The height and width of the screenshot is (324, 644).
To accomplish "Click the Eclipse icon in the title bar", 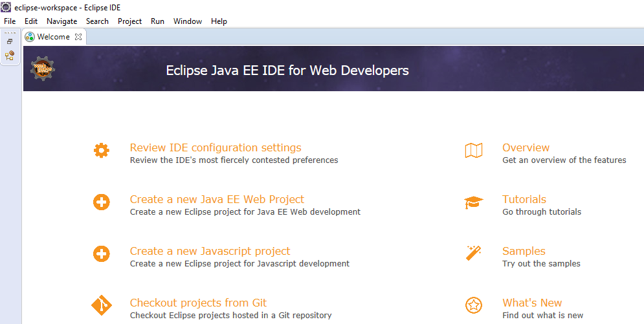I will coord(6,7).
